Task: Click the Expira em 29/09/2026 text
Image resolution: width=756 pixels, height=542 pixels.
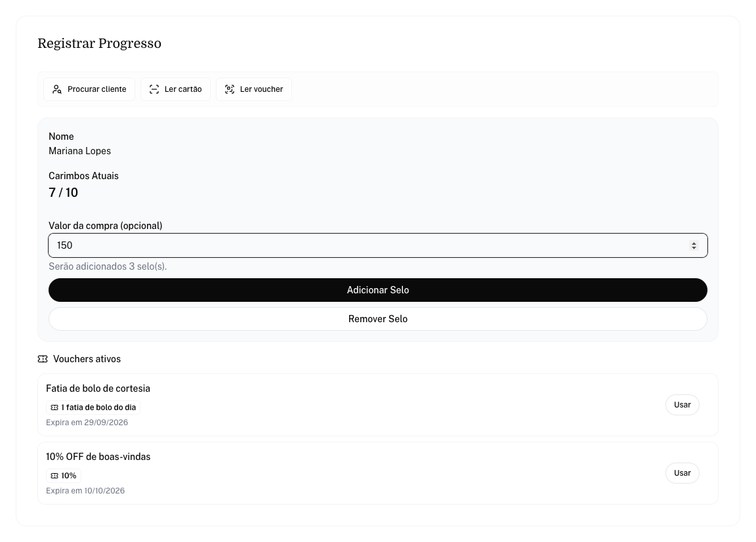Action: (x=87, y=423)
